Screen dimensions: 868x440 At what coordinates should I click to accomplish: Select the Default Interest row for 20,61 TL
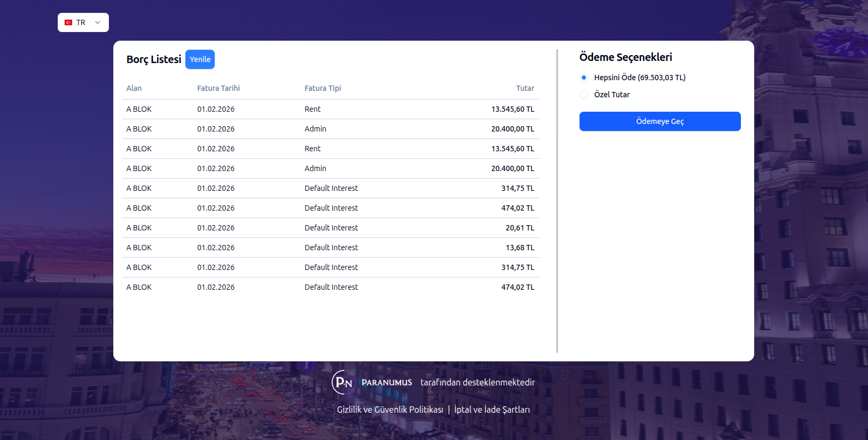pos(331,228)
